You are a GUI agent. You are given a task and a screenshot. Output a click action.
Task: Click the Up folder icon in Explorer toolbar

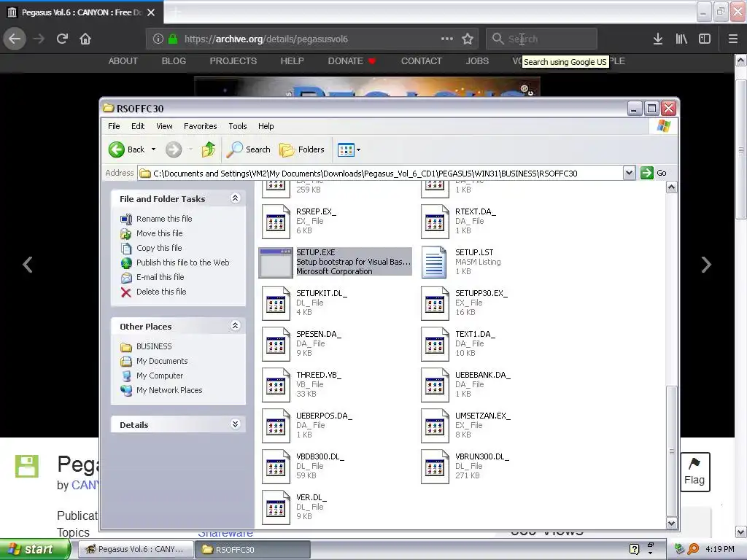point(208,149)
